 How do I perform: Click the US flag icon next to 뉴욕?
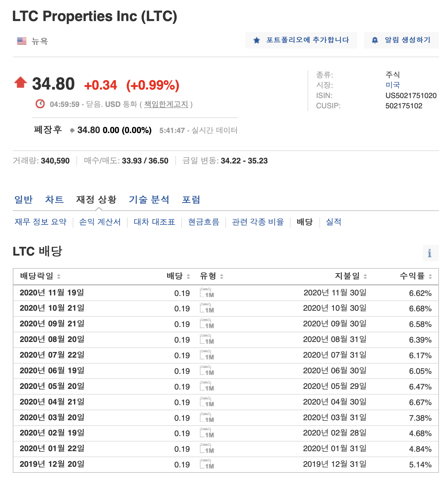(x=22, y=41)
